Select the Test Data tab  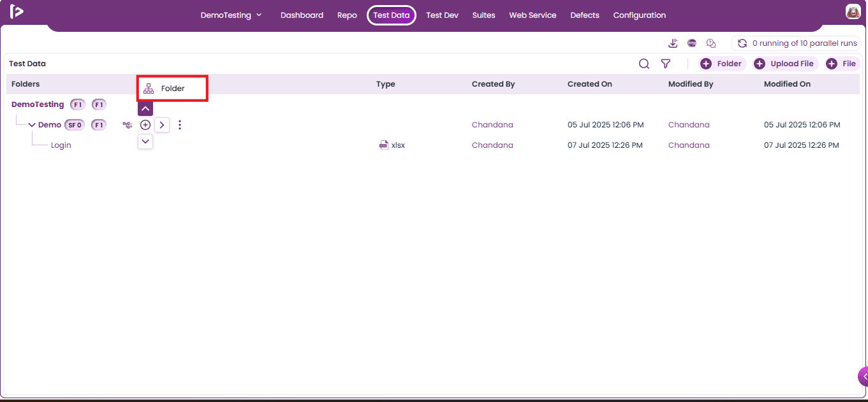pos(392,15)
